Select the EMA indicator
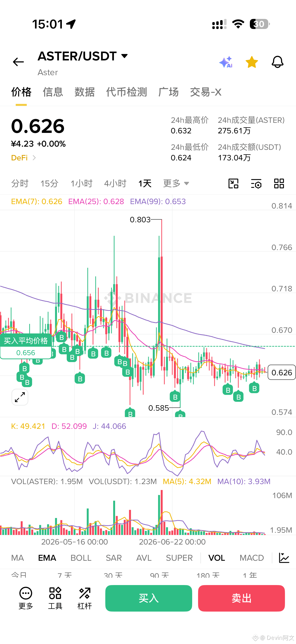Screen dimensions: 296x644 click(47, 558)
